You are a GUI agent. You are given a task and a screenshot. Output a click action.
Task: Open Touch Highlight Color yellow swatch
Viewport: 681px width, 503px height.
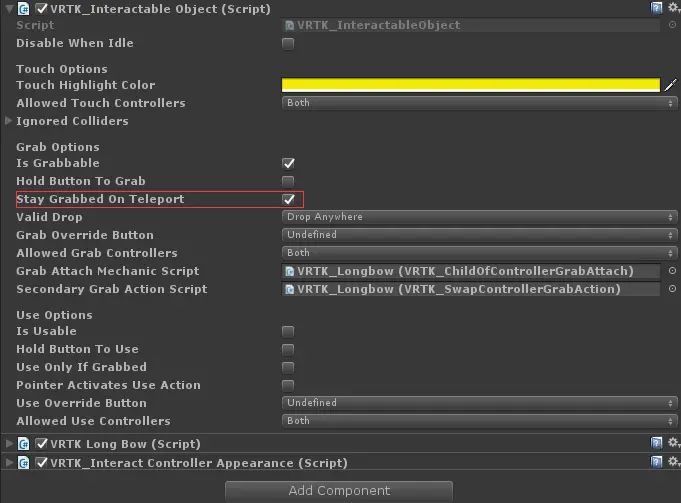471,85
